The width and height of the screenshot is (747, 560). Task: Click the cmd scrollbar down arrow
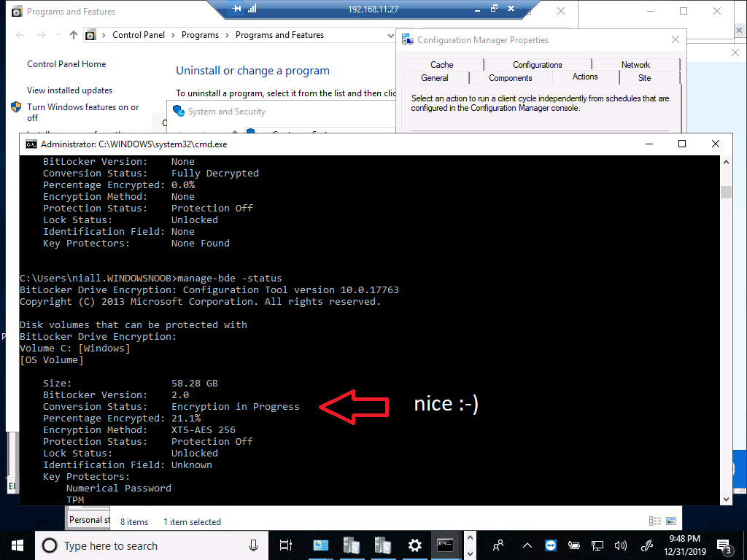click(726, 499)
